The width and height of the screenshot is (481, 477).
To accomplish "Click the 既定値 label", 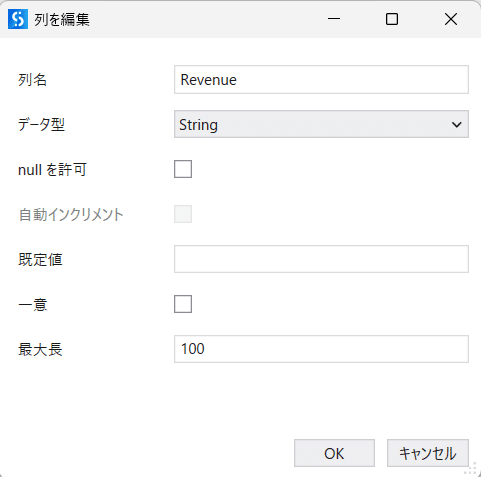I will [x=40, y=259].
